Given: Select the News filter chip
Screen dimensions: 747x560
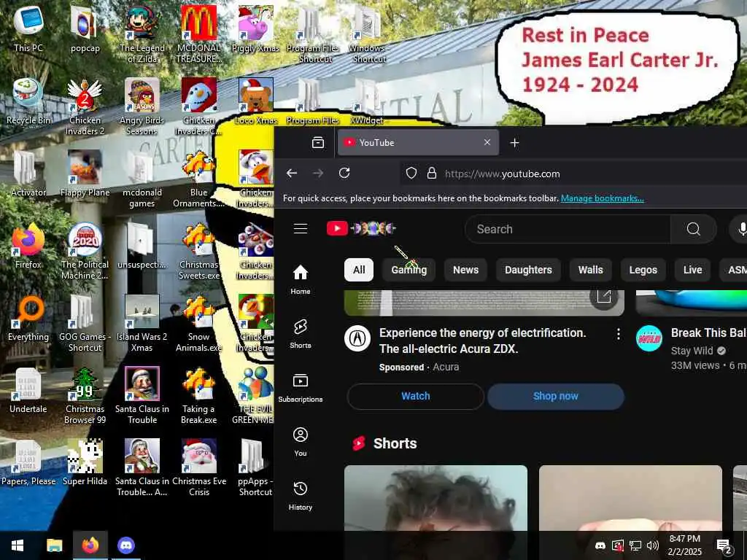Looking at the screenshot, I should 465,270.
